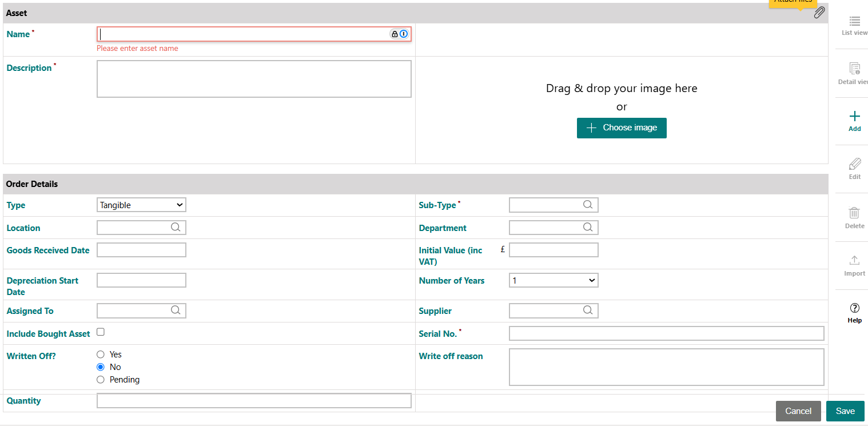
Task: Select Yes for Written Off
Action: click(101, 355)
